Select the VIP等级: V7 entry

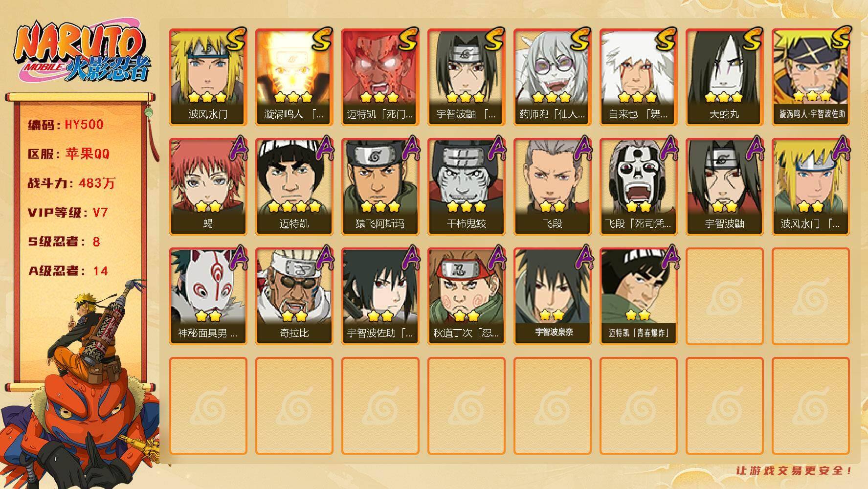coord(68,213)
